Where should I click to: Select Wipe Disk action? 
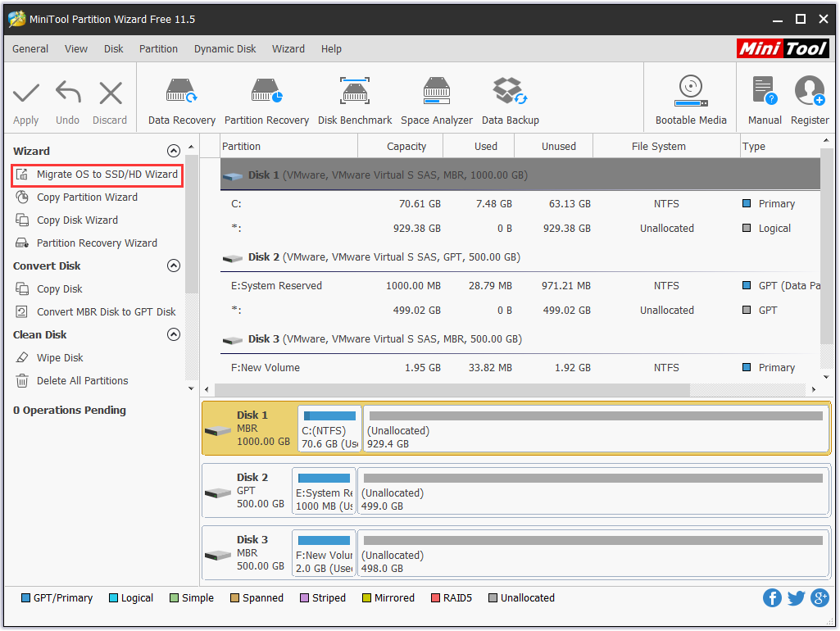coord(60,358)
